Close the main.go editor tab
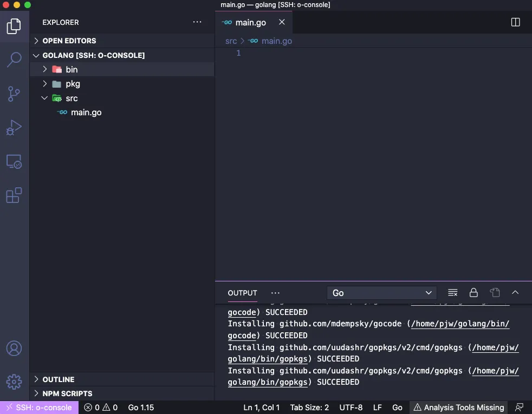 point(282,22)
